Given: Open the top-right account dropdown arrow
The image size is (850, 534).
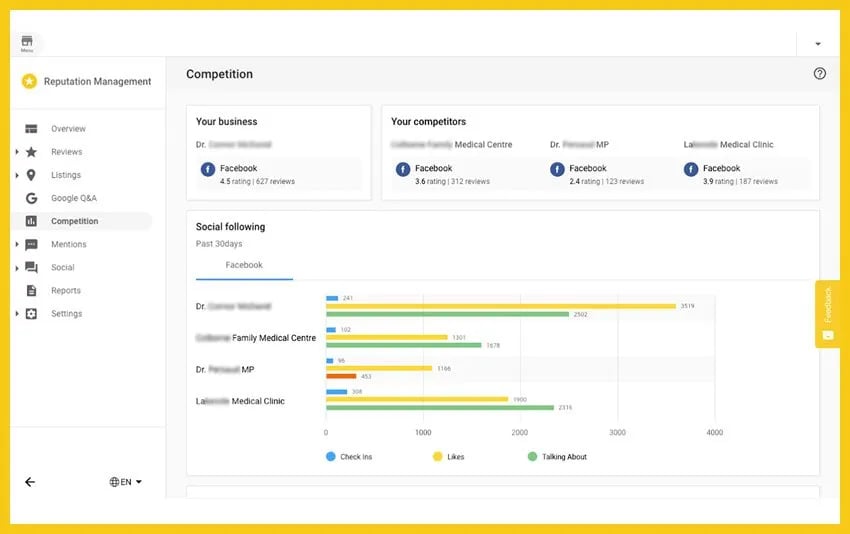Looking at the screenshot, I should click(x=818, y=44).
